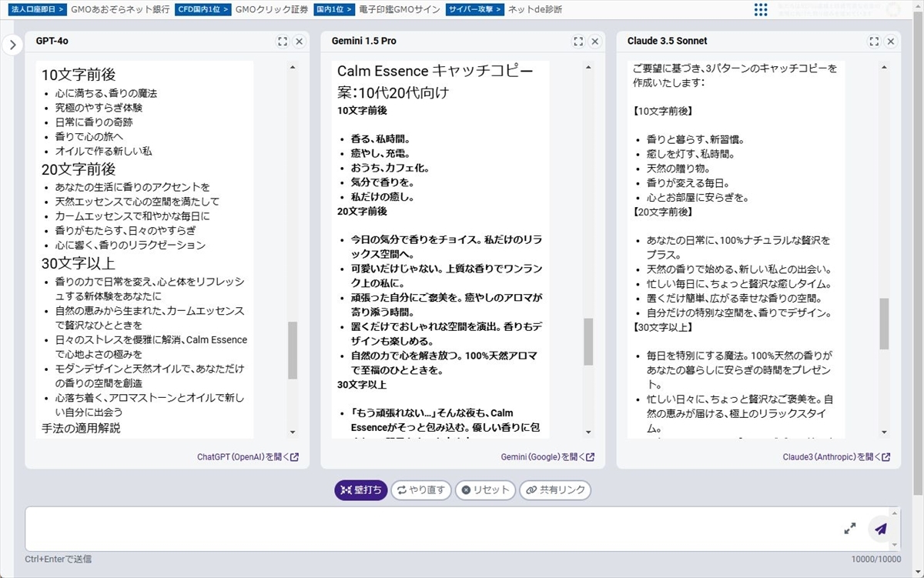Open ChatGPT (OpenAI) external link
This screenshot has height=578, width=924.
(x=248, y=456)
